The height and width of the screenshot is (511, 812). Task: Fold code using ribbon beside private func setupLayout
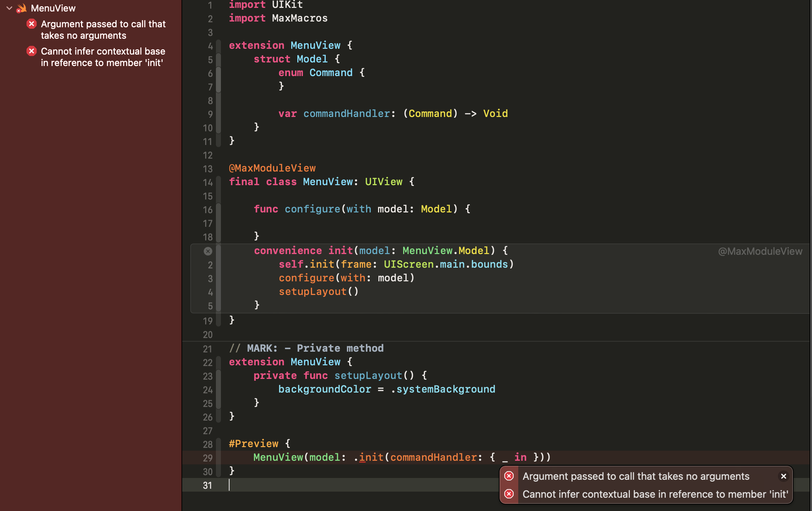click(x=218, y=376)
